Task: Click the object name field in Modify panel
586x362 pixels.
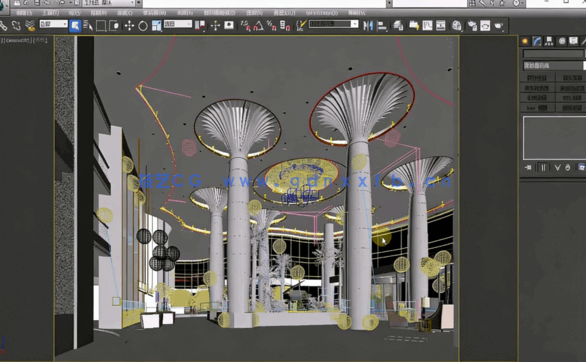Action: [x=553, y=54]
